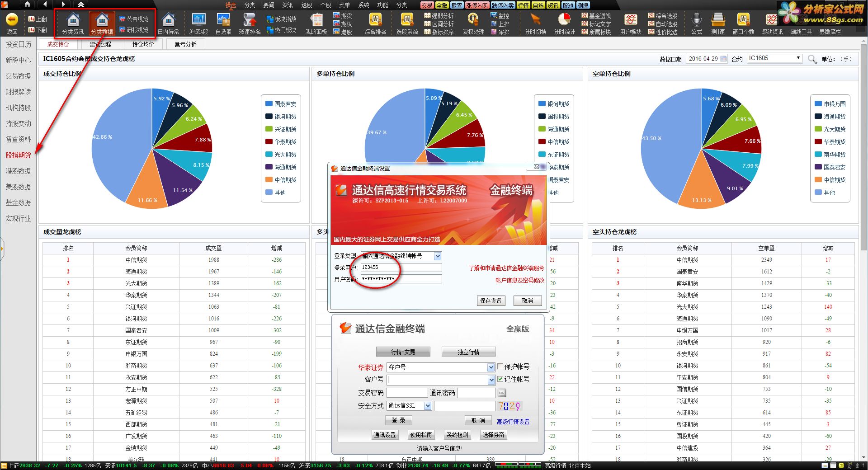Click 独立行情 button
The image size is (868, 470).
click(x=468, y=352)
